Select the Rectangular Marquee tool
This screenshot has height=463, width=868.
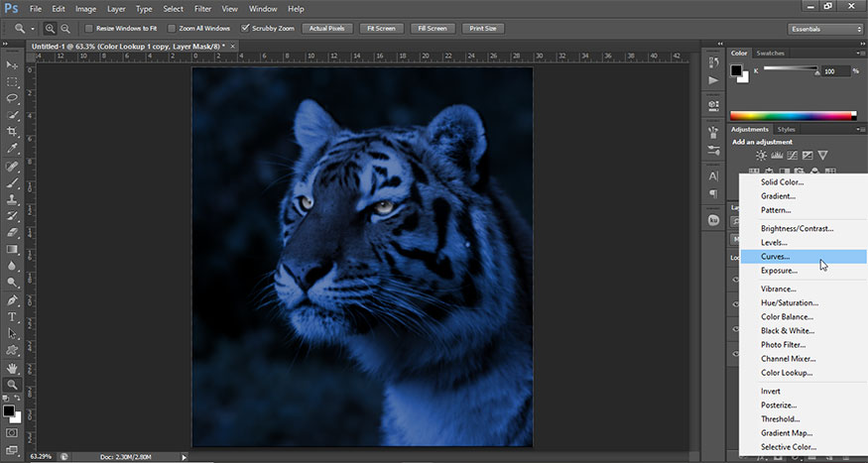click(x=12, y=82)
